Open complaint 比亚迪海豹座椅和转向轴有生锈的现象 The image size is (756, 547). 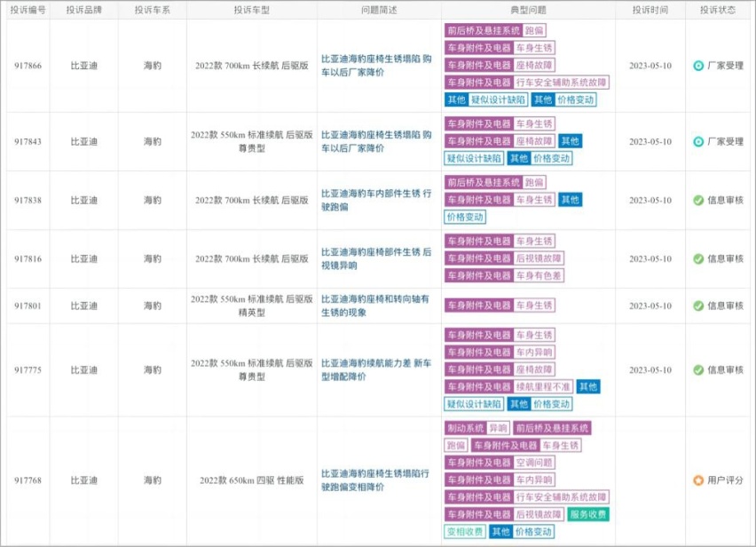coord(376,305)
